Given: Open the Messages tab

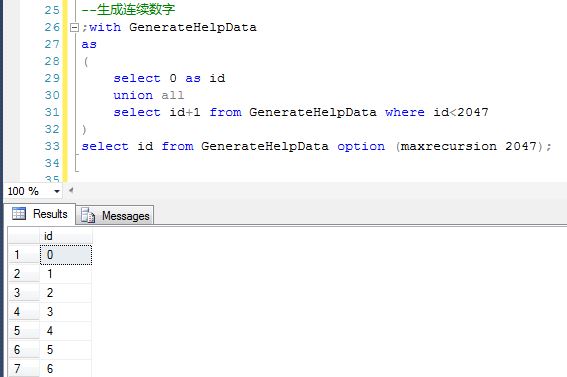Looking at the screenshot, I should (x=115, y=216).
